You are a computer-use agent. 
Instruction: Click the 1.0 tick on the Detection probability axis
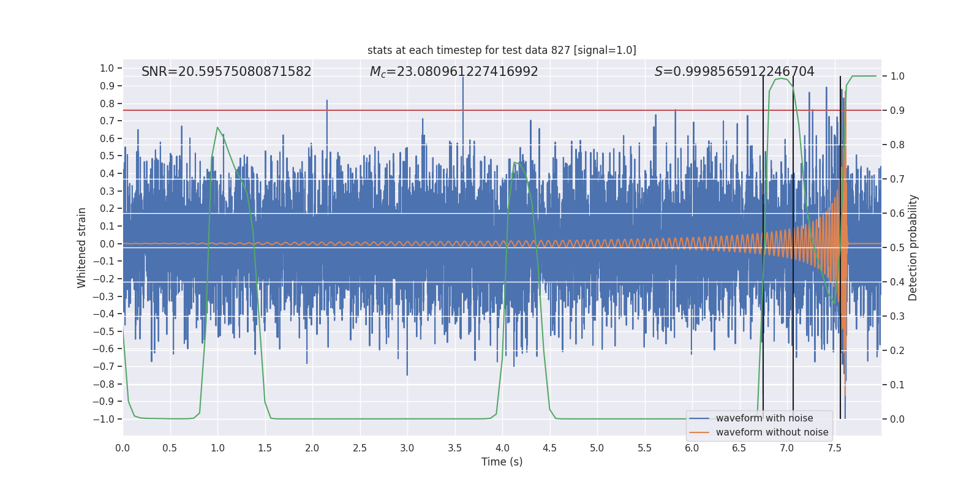click(x=897, y=76)
